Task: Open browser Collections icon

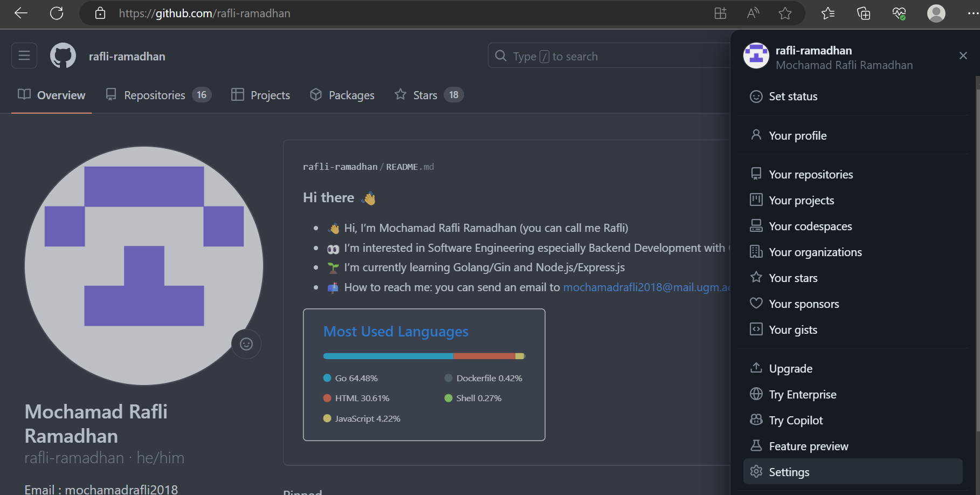Action: click(864, 13)
